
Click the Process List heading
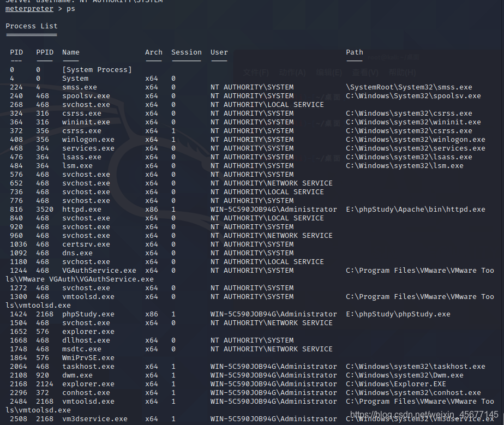[31, 26]
